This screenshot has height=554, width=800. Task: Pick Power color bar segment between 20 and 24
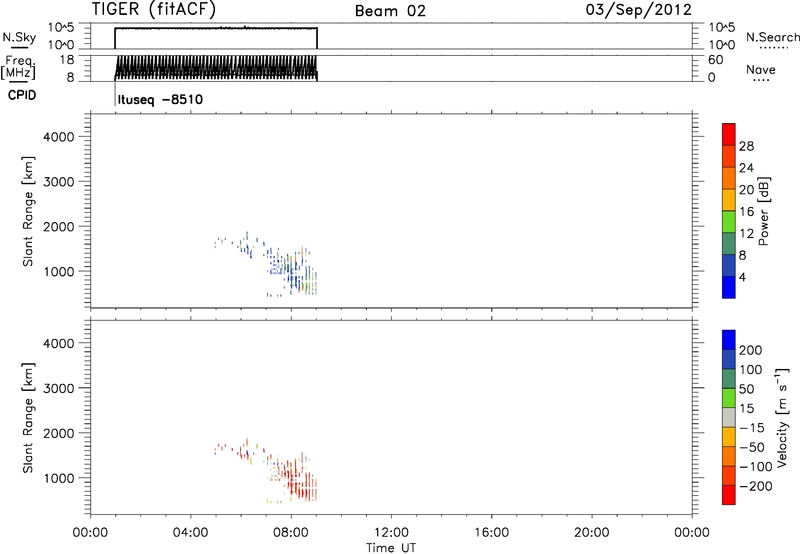[729, 178]
